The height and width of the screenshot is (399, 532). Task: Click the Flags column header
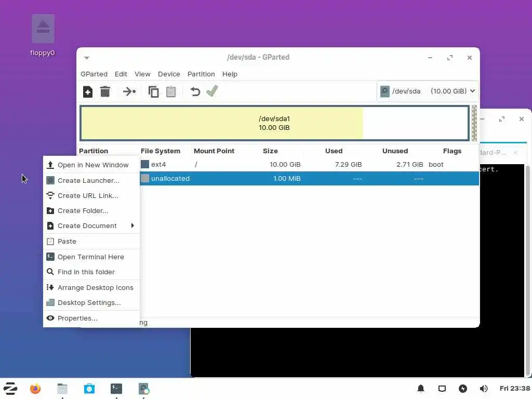[x=453, y=151]
